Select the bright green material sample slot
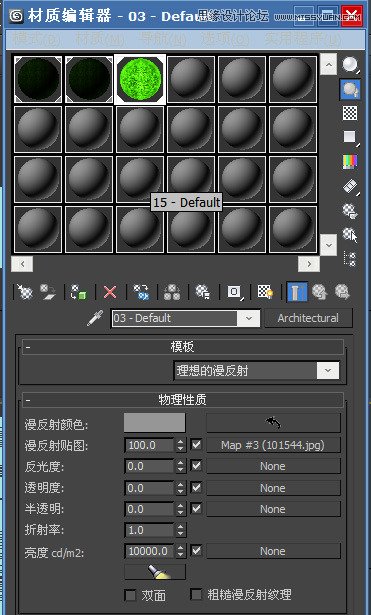 pyautogui.click(x=140, y=79)
